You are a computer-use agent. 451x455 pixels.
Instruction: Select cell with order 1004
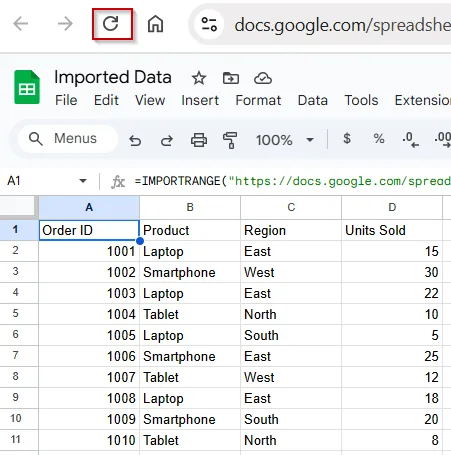89,314
